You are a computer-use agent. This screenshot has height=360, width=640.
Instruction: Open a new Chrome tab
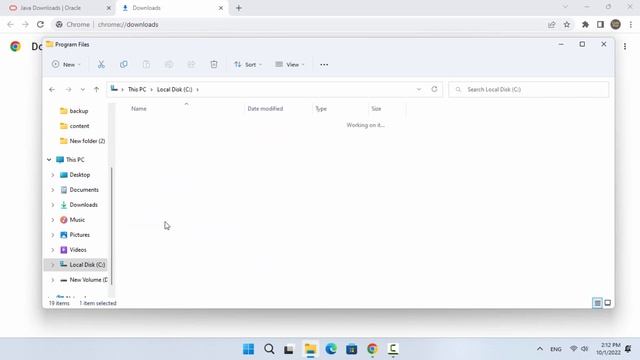pos(239,8)
